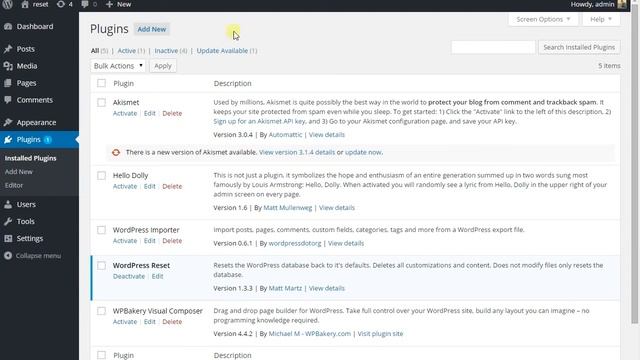Toggle the select-all checkbox in header
This screenshot has height=360, width=640.
(101, 83)
